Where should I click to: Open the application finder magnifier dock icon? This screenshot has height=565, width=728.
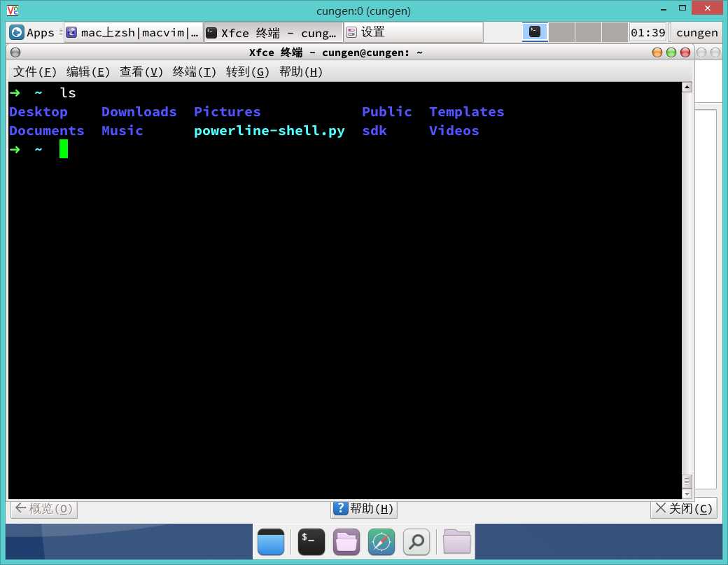tap(416, 542)
